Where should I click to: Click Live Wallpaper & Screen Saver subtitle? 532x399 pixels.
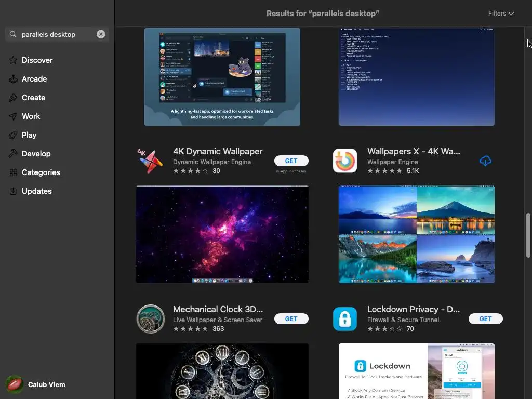click(x=218, y=320)
